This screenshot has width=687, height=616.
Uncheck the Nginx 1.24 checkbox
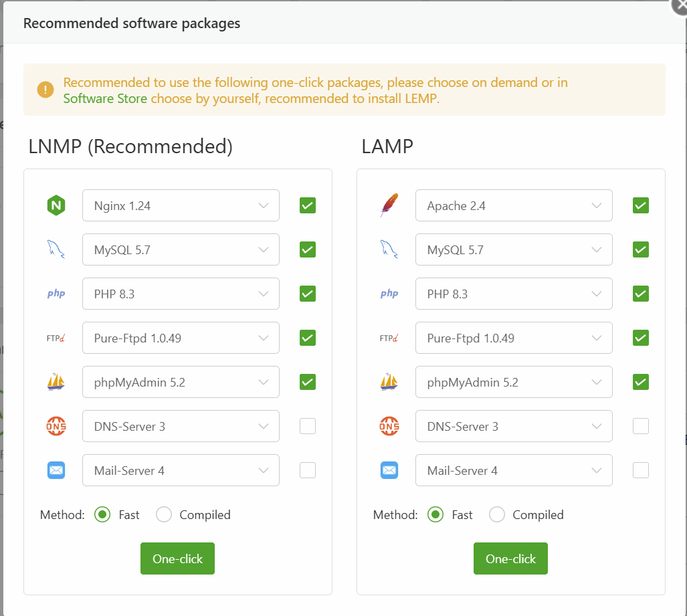(308, 205)
